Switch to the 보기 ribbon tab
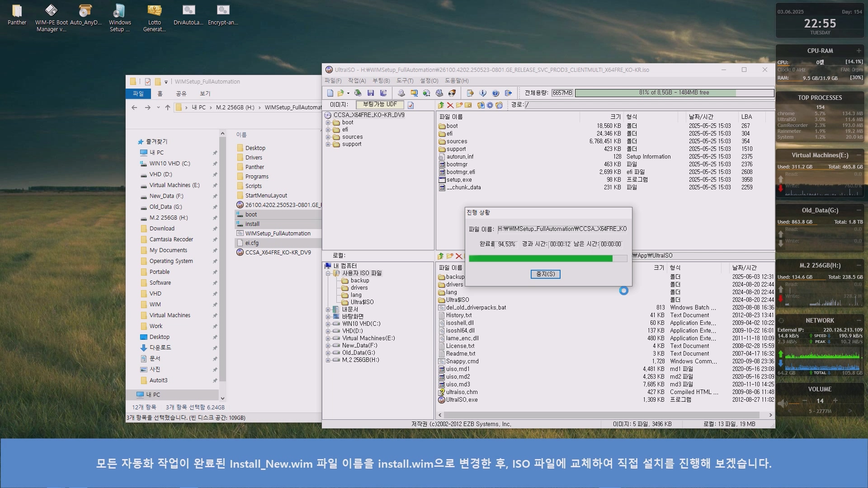 [205, 94]
